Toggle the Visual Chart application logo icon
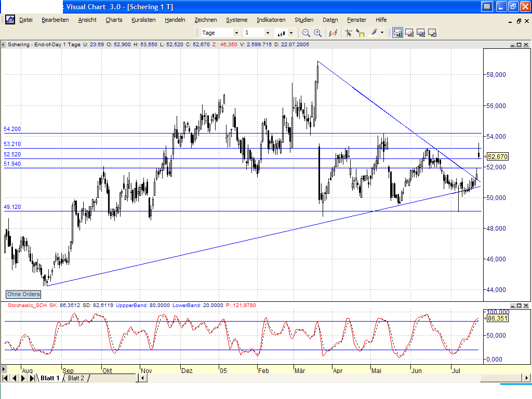This screenshot has height=399, width=532. [10, 19]
